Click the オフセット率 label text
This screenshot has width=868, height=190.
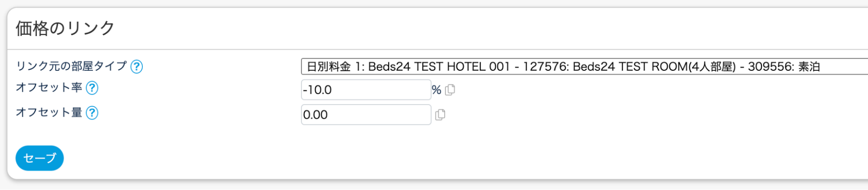(x=49, y=88)
